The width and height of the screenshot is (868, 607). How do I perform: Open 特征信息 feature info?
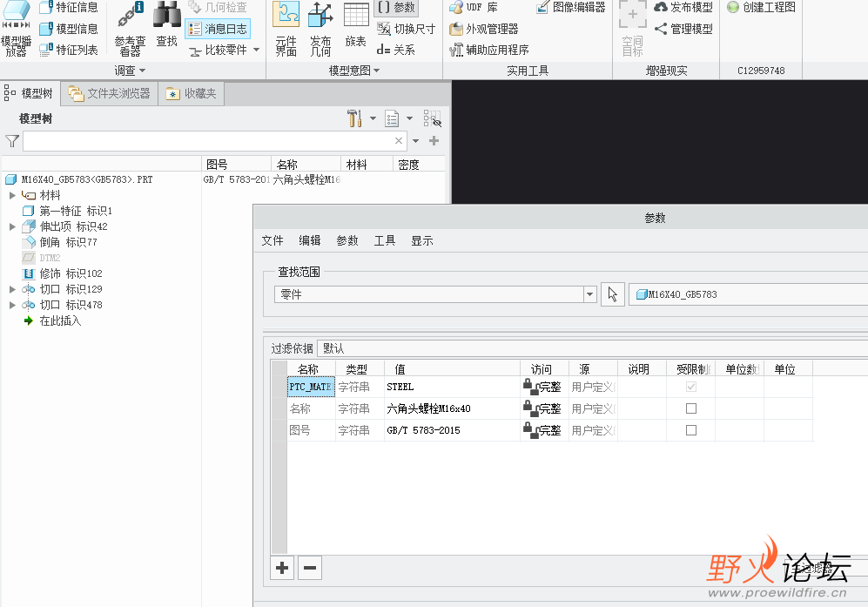point(69,7)
